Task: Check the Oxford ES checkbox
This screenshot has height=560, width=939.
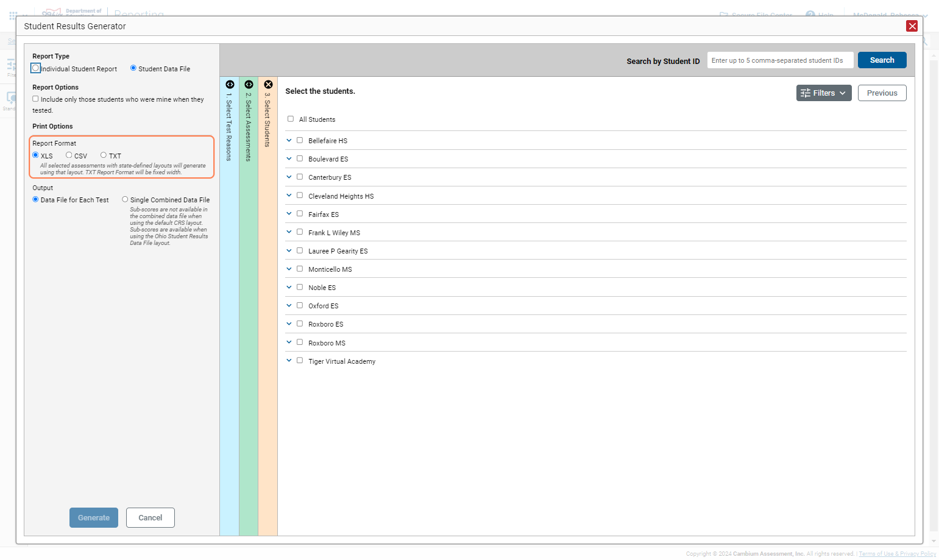Action: 300,305
